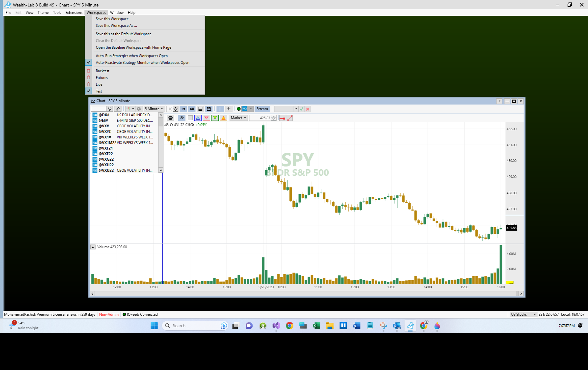The image size is (588, 370).
Task: Select the @VXU22 symbol row
Action: [x=125, y=171]
